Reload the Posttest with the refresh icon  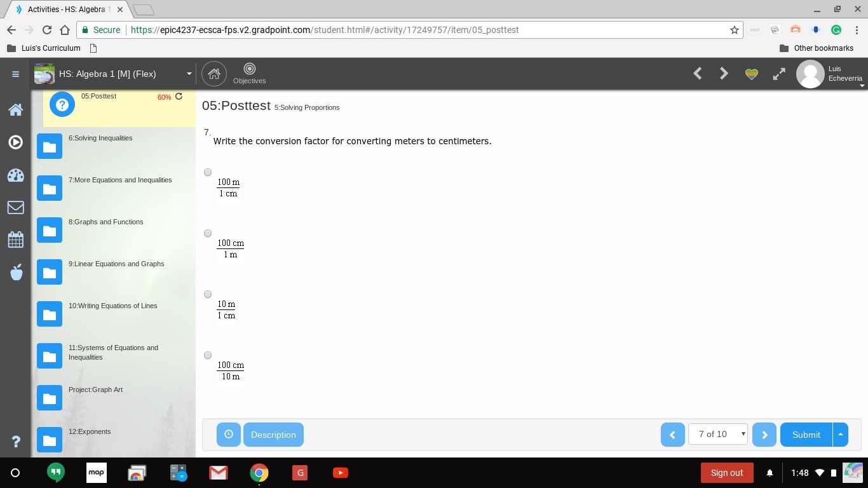point(179,97)
